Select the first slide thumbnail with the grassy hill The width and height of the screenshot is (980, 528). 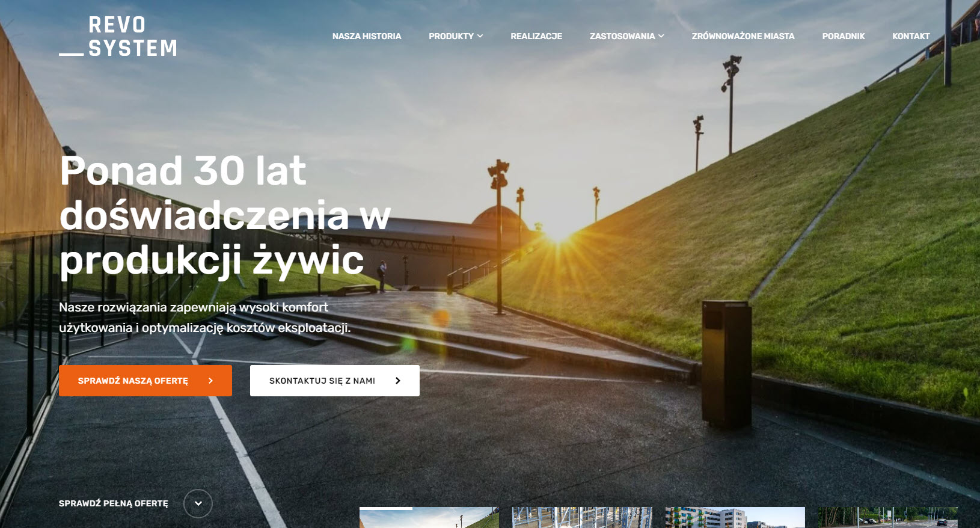click(429, 517)
